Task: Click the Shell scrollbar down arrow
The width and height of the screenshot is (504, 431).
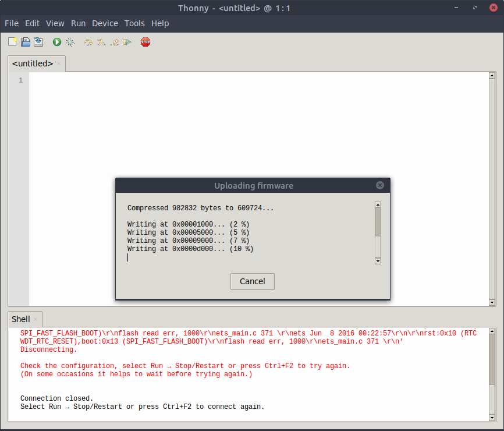Action: [492, 418]
